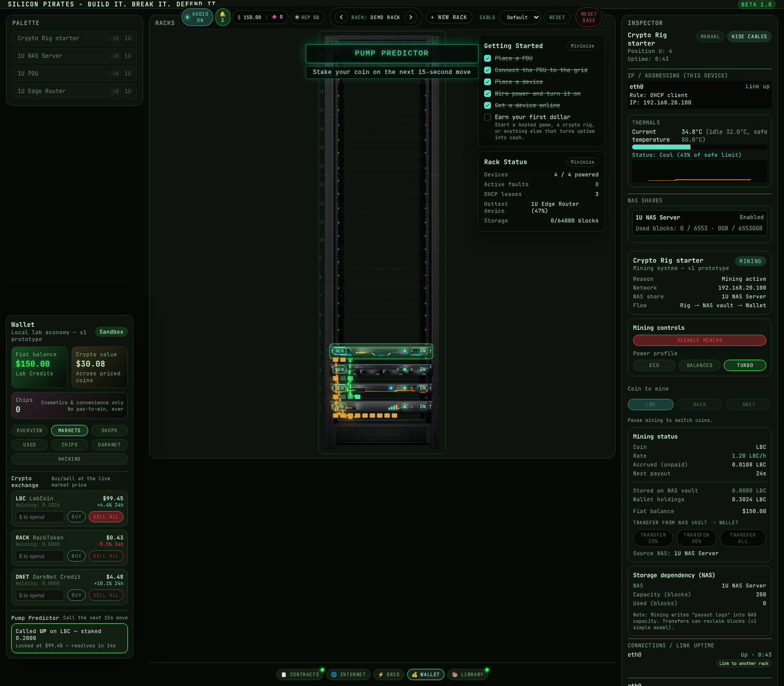Choose LBC as the coin to mine
784x686 pixels.
point(651,405)
